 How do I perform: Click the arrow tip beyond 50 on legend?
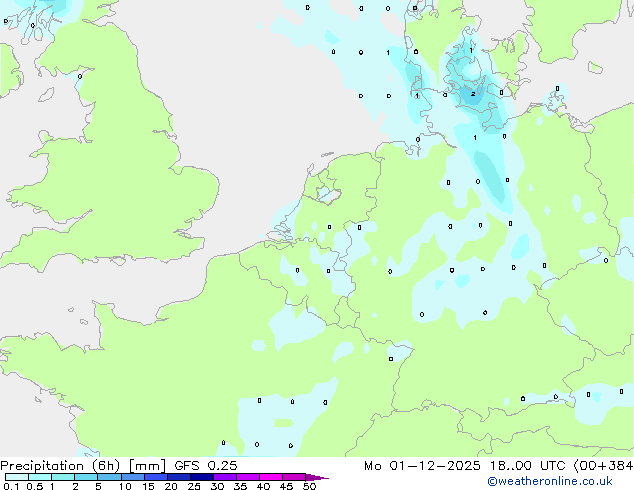pos(317,477)
